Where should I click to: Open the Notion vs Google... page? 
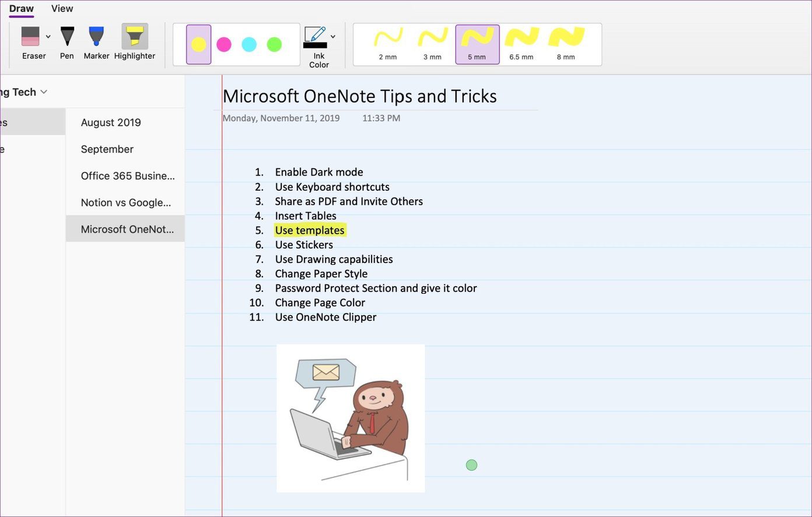point(125,203)
